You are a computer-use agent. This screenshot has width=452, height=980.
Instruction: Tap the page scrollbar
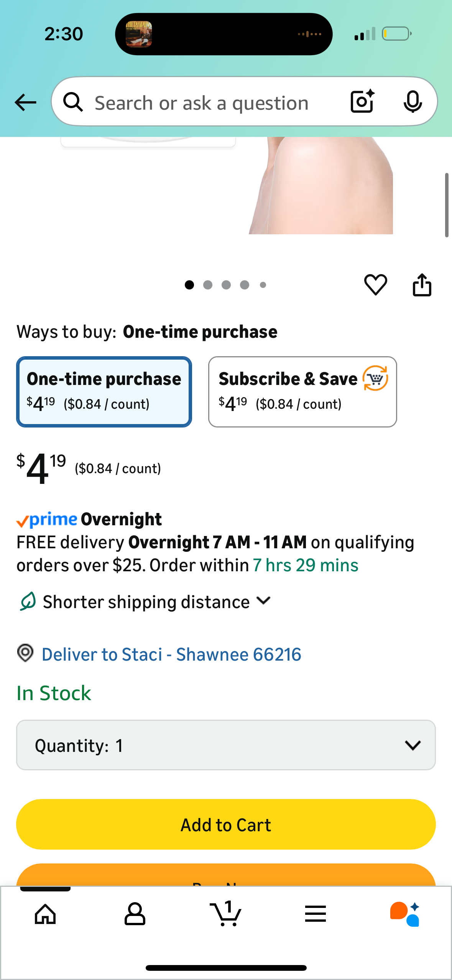(446, 205)
